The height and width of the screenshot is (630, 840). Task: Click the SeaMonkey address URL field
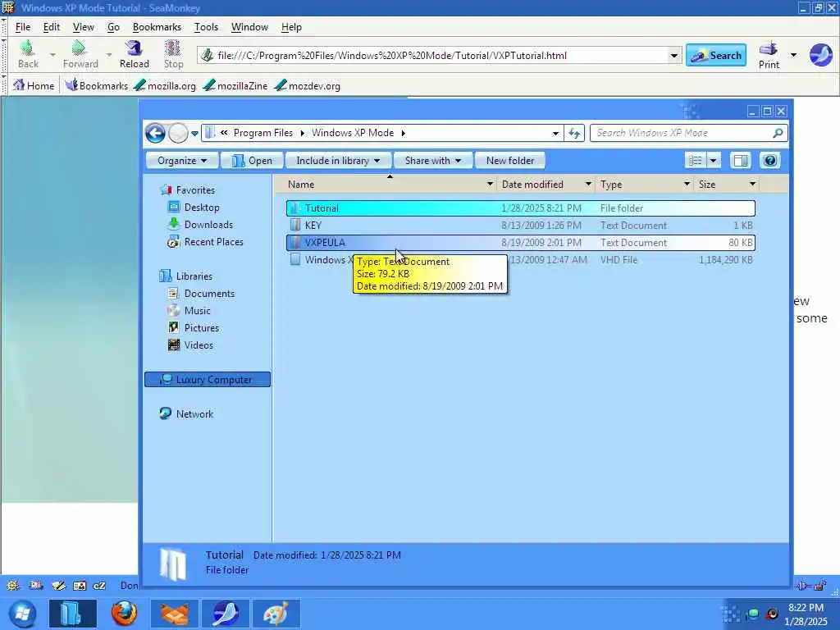[x=440, y=56]
